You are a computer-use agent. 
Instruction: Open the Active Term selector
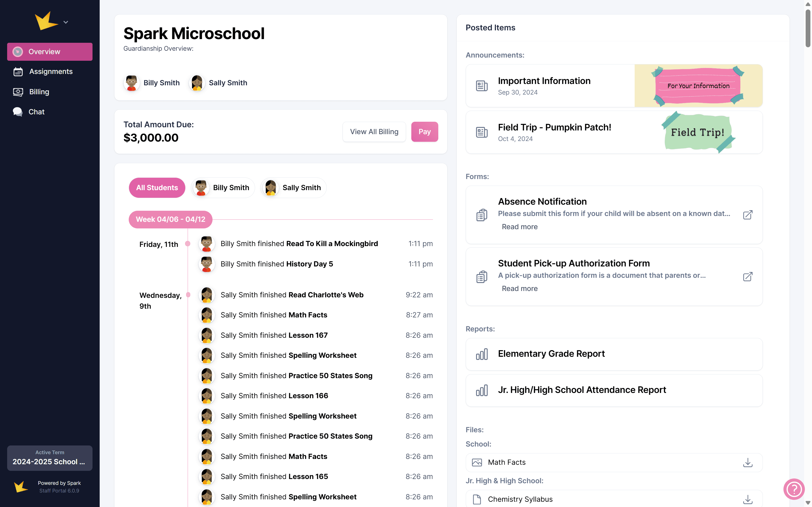pos(50,458)
